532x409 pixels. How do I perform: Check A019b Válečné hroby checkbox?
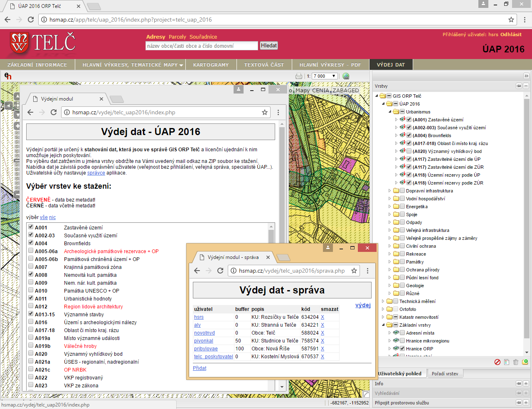[x=31, y=345]
